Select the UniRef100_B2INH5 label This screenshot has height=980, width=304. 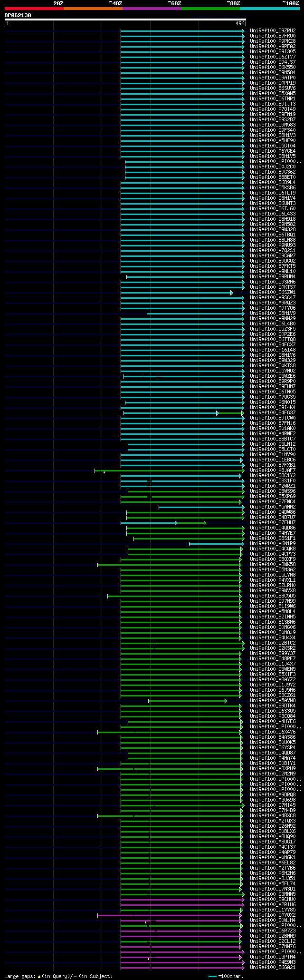point(273,617)
